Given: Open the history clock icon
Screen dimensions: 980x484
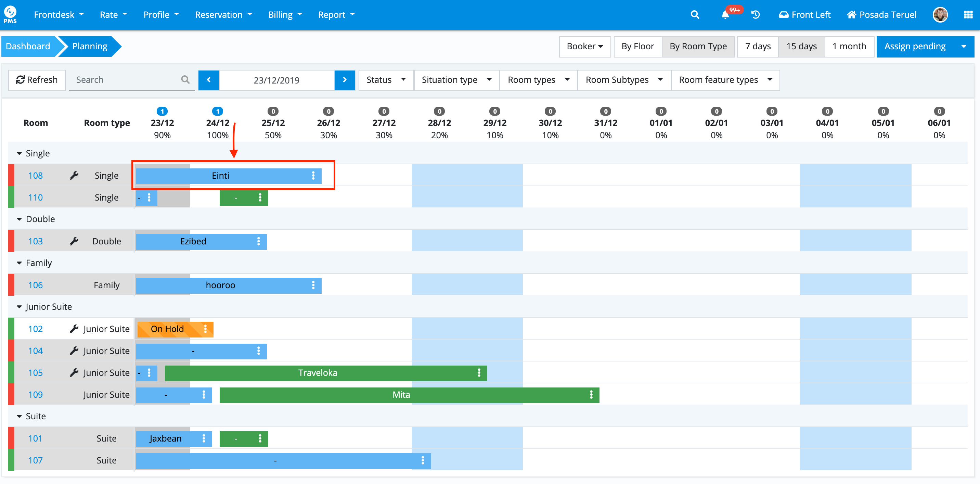Looking at the screenshot, I should pos(756,15).
